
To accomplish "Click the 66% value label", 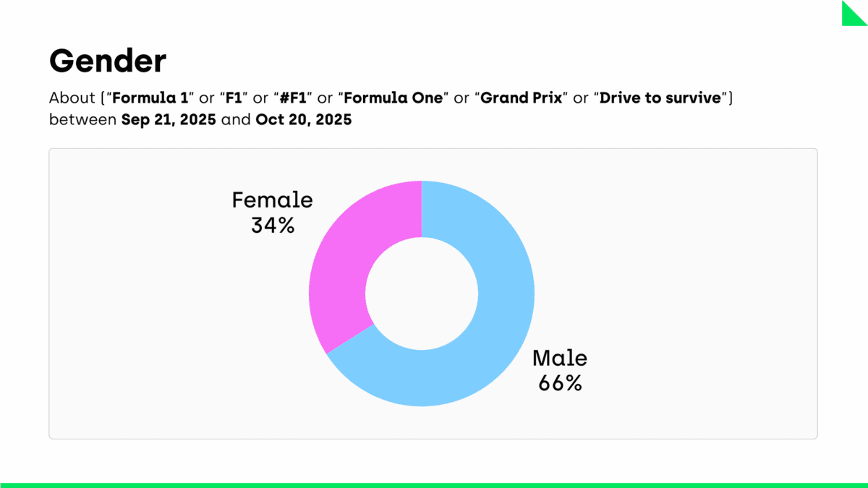I will click(x=560, y=383).
